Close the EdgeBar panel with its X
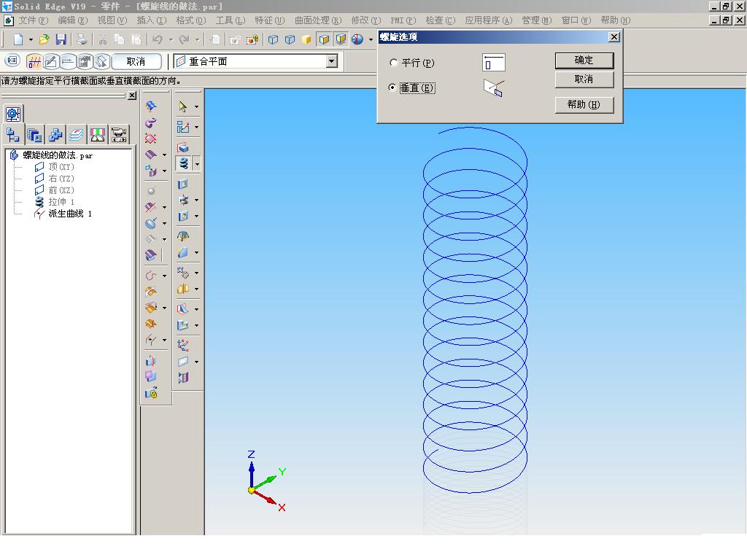 pos(132,96)
